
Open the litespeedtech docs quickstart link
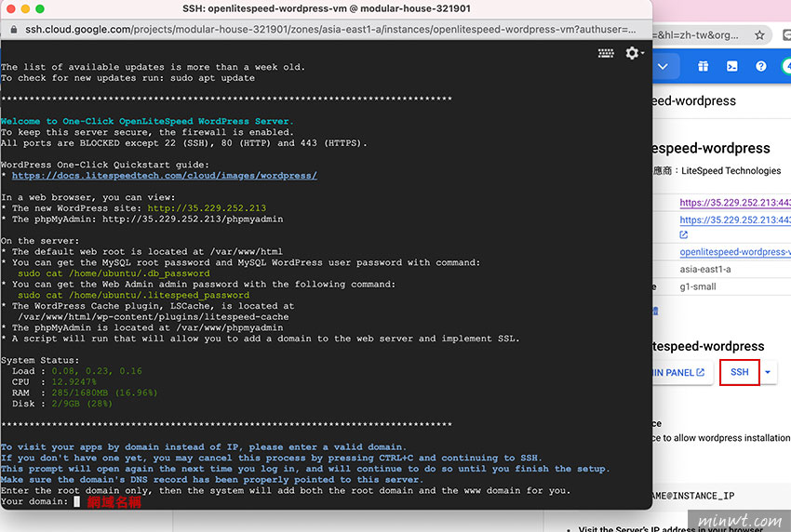point(165,176)
